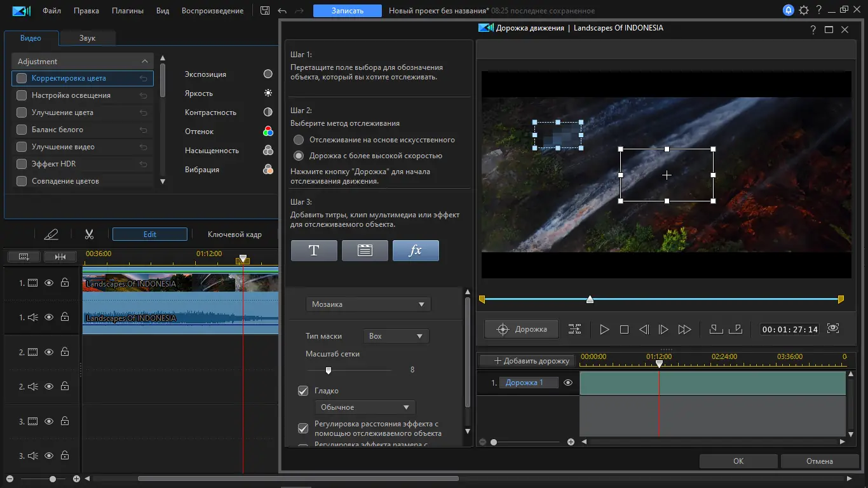The height and width of the screenshot is (488, 868).
Task: Select the scissors split tool
Action: (x=89, y=234)
